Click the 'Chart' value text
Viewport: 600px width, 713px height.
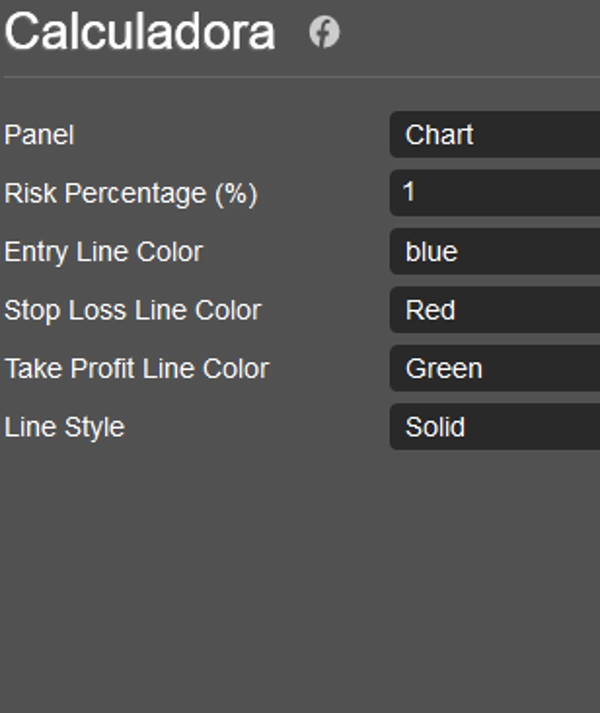[x=439, y=135]
